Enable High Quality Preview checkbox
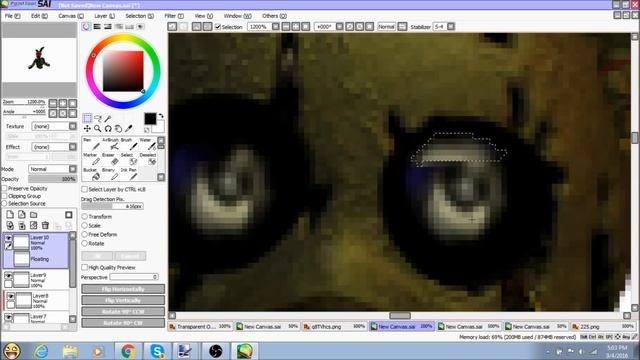640x360 pixels. pos(84,267)
